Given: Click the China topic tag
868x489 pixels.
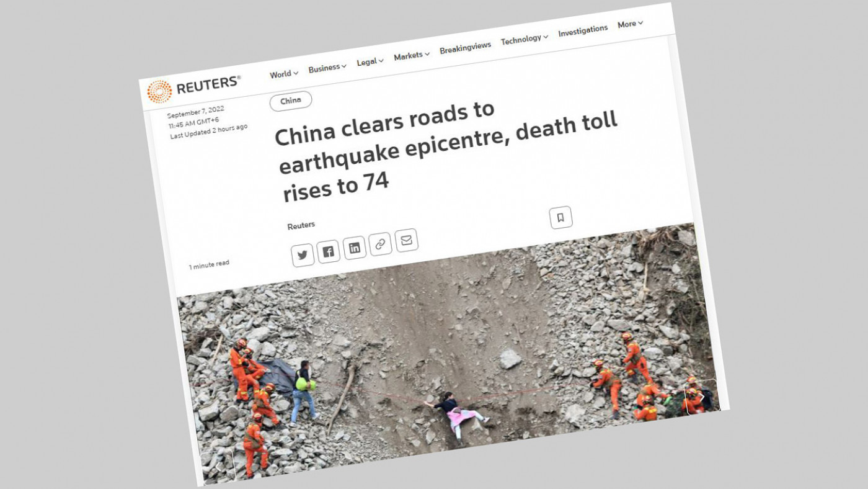Looking at the screenshot, I should point(291,101).
